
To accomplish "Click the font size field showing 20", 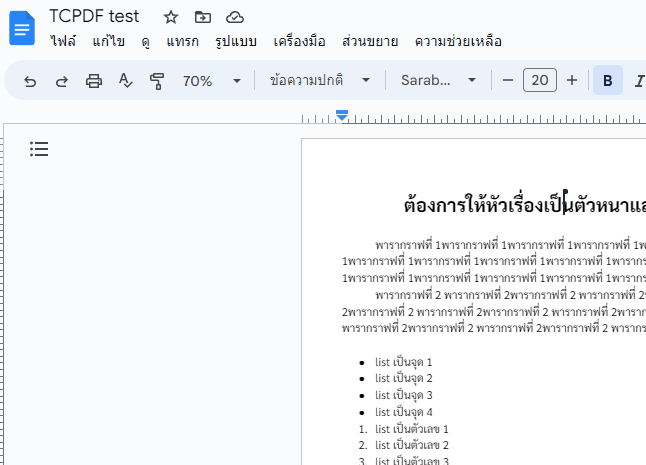I will pyautogui.click(x=540, y=80).
